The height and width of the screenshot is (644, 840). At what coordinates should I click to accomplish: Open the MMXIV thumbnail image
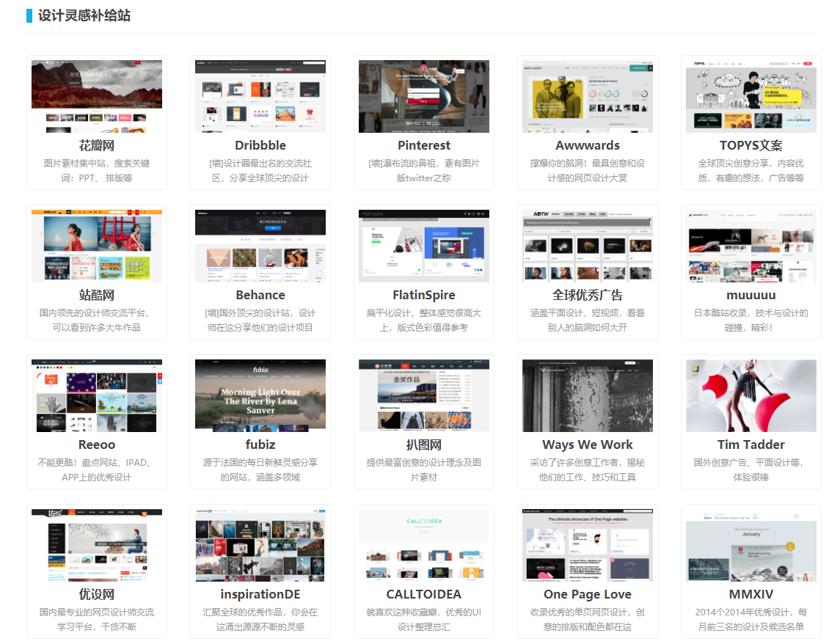tap(751, 546)
